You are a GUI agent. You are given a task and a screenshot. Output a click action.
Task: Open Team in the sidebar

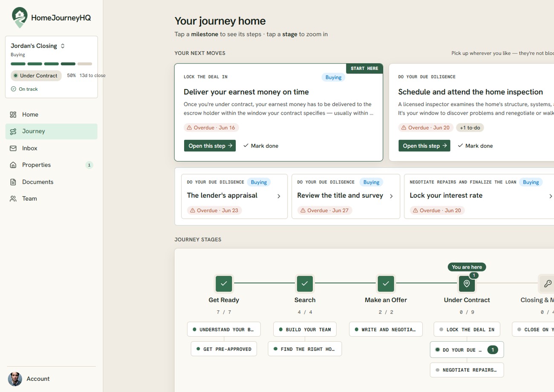coord(51,199)
